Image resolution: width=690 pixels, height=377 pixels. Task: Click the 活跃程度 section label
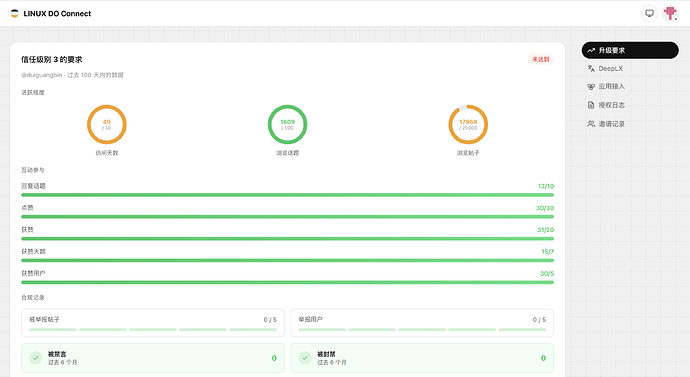pos(33,92)
